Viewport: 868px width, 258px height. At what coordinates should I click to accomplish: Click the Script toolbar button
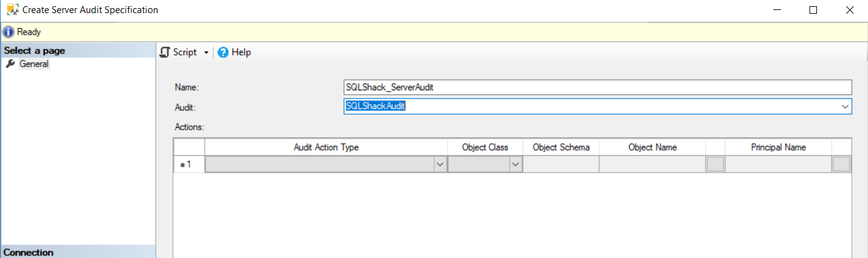click(x=179, y=52)
